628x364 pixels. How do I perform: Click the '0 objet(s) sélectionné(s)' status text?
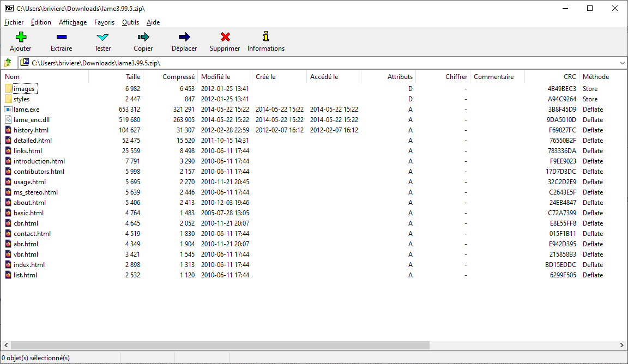point(35,358)
